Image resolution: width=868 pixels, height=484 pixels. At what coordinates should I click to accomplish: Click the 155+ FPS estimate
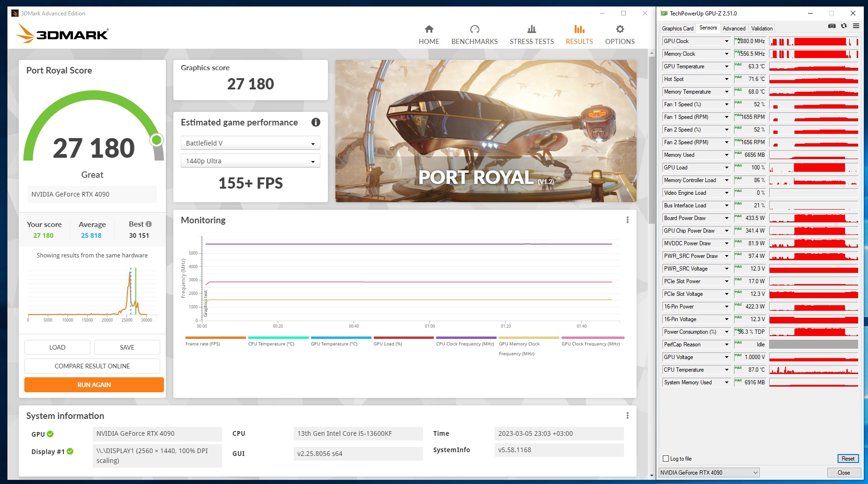click(251, 183)
